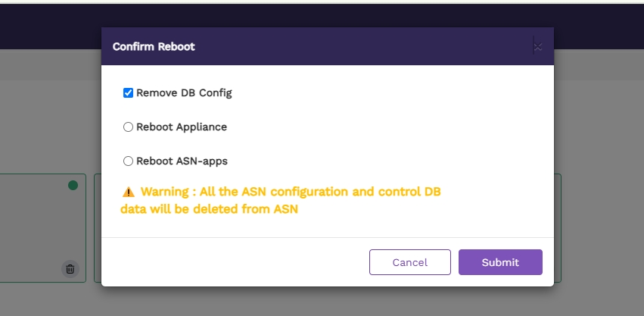Screen dimensions: 644x316
Task: Click the yellow warning triangle icon
Action: tap(128, 192)
